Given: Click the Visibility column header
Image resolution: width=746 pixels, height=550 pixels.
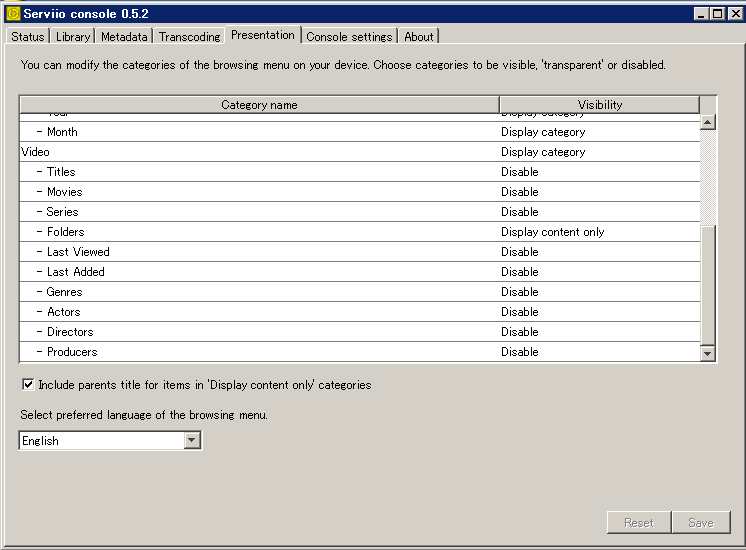Looking at the screenshot, I should [x=599, y=105].
